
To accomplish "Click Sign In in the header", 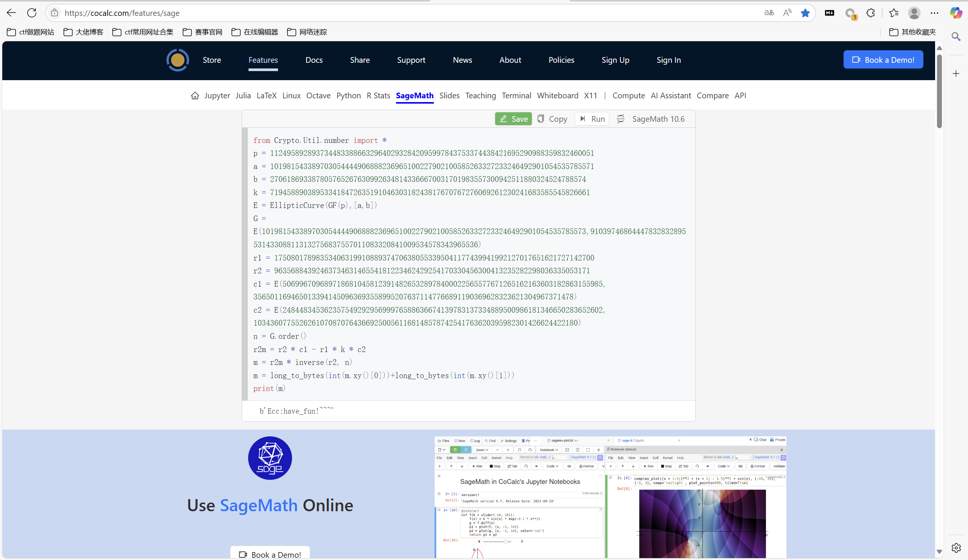I will click(669, 60).
